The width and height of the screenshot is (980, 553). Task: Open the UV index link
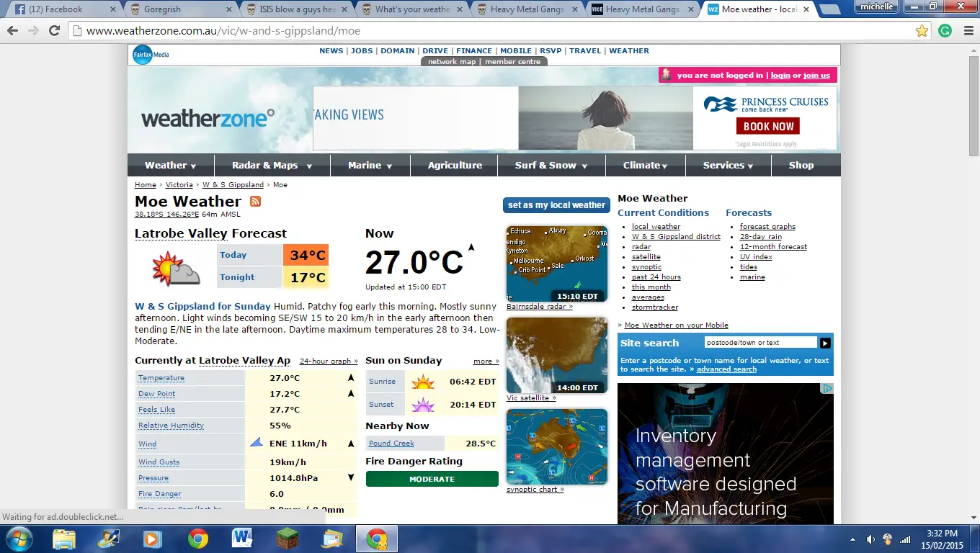pyautogui.click(x=756, y=257)
